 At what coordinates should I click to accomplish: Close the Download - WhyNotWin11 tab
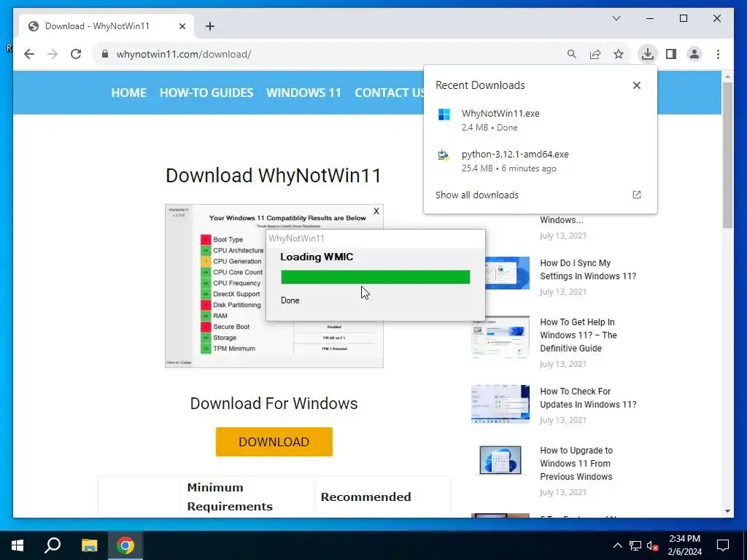pyautogui.click(x=182, y=26)
